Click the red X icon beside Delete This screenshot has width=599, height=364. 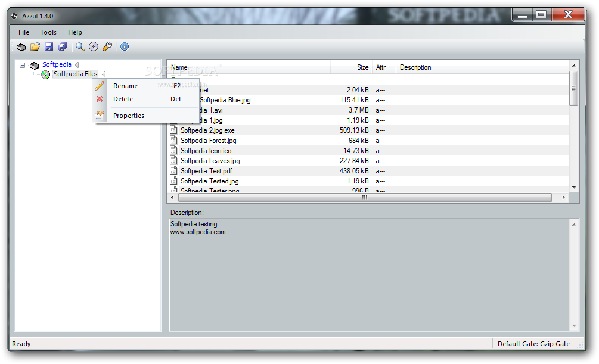[100, 99]
